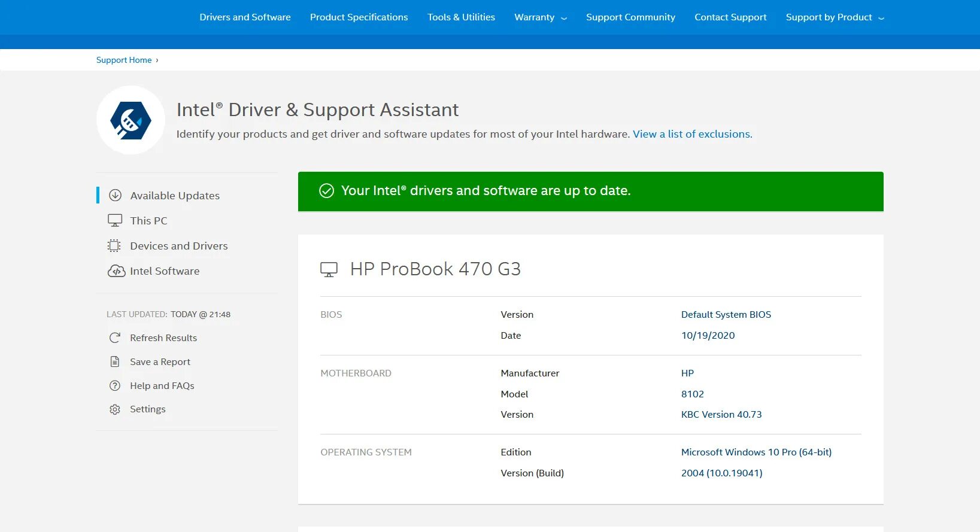Click the Default System BIOS value
Screen dimensions: 980x532
[x=726, y=315]
